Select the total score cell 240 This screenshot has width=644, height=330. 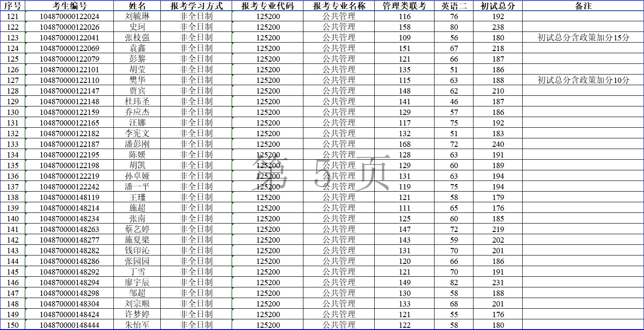(x=498, y=144)
